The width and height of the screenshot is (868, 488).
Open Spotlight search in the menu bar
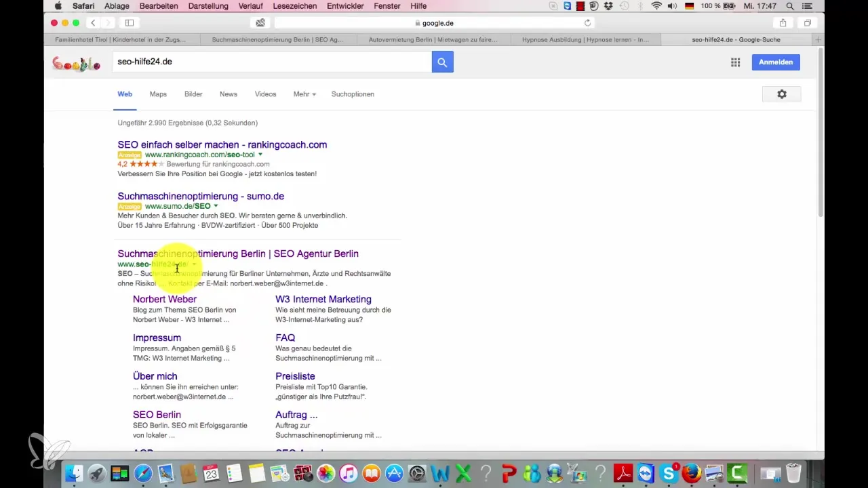coord(790,6)
